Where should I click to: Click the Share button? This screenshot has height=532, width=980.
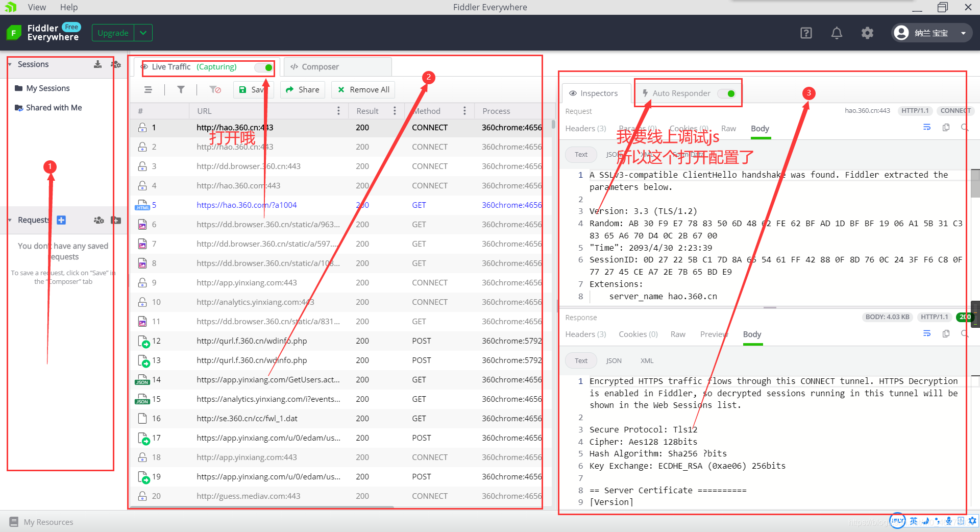[303, 90]
